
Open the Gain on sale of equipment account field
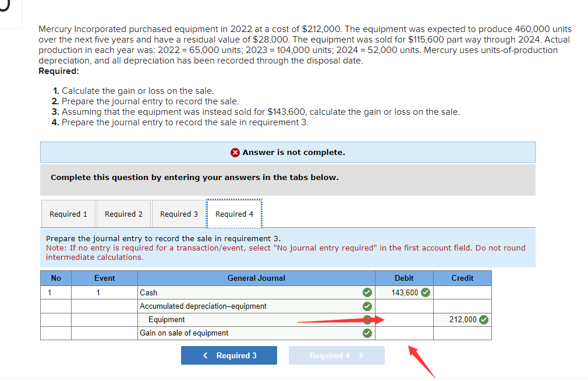point(256,333)
